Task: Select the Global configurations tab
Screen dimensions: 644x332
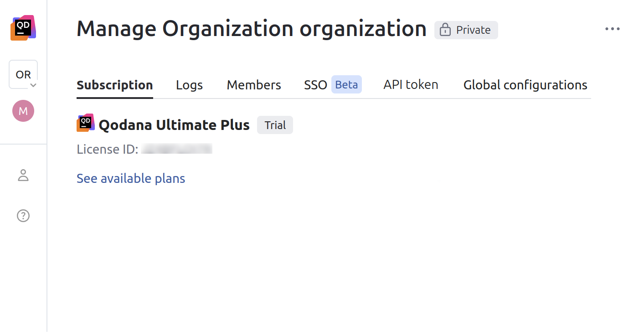Action: point(525,84)
